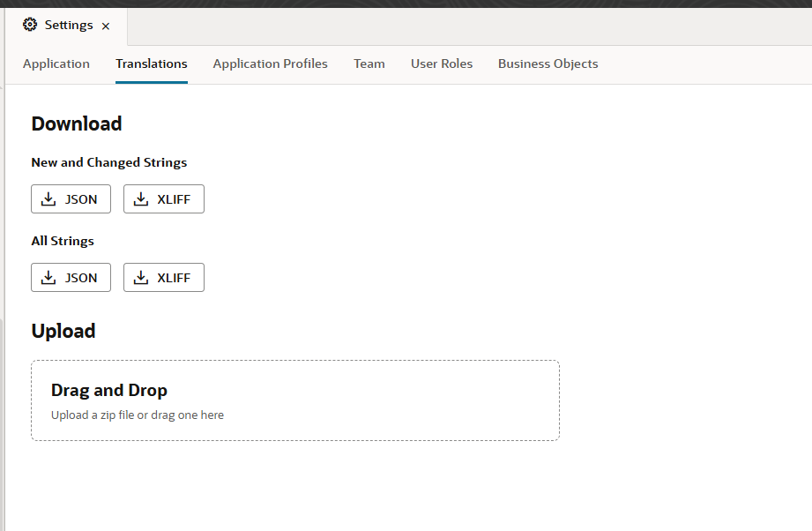Activate the Settings editor tab label
Screen dimensions: 812x531
[69, 26]
